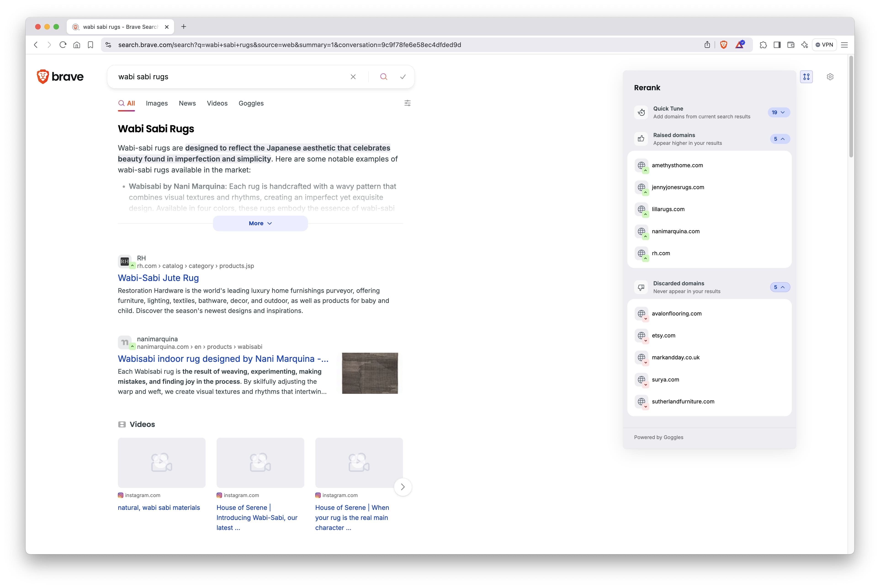
Task: Toggle etsy.com discarded domain icon
Action: (x=641, y=336)
